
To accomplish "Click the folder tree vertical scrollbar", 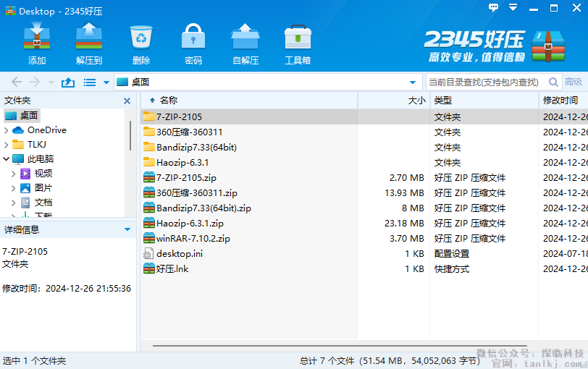I will click(x=130, y=135).
